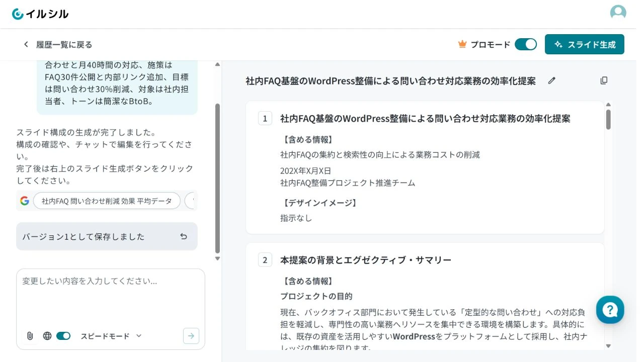Click the slide outline scroll-up arrow

[x=608, y=105]
